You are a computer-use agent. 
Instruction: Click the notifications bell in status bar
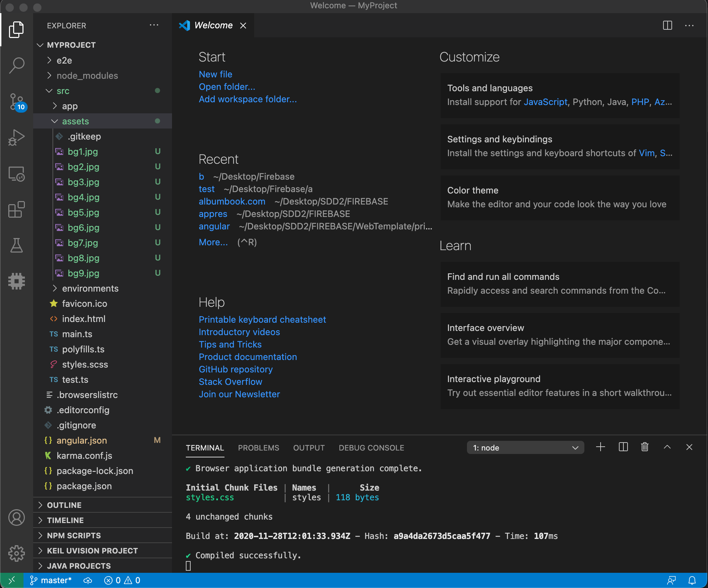point(692,580)
